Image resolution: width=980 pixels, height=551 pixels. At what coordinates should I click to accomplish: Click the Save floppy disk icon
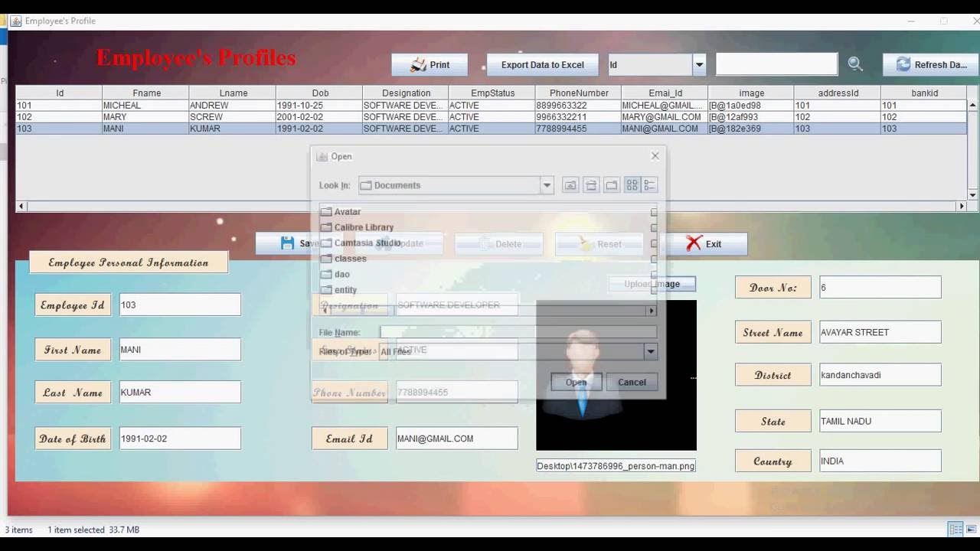point(287,243)
